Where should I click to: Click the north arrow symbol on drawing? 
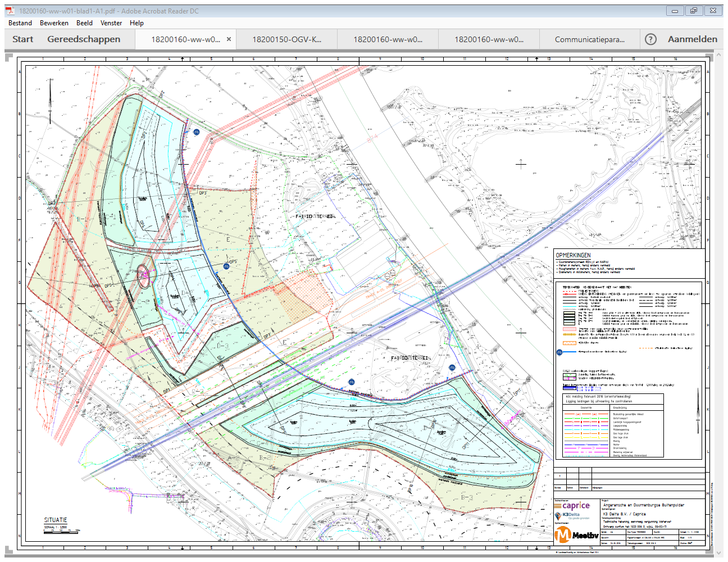tap(50, 100)
